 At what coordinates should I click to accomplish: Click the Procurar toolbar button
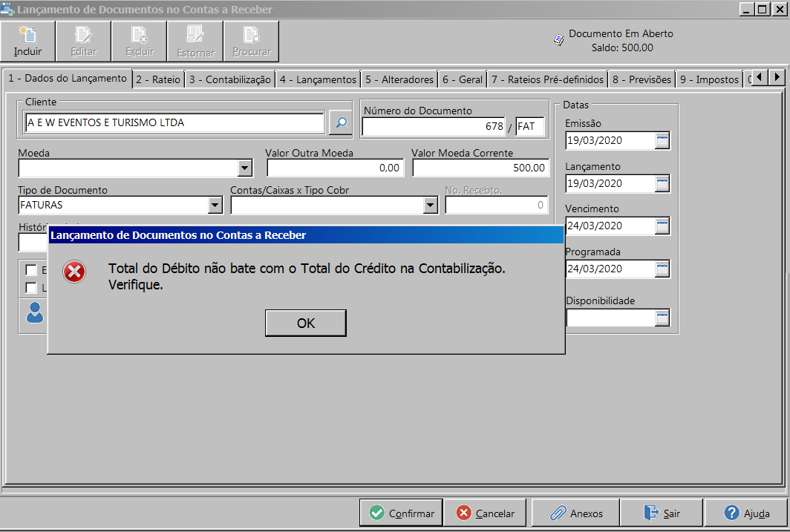pyautogui.click(x=252, y=42)
